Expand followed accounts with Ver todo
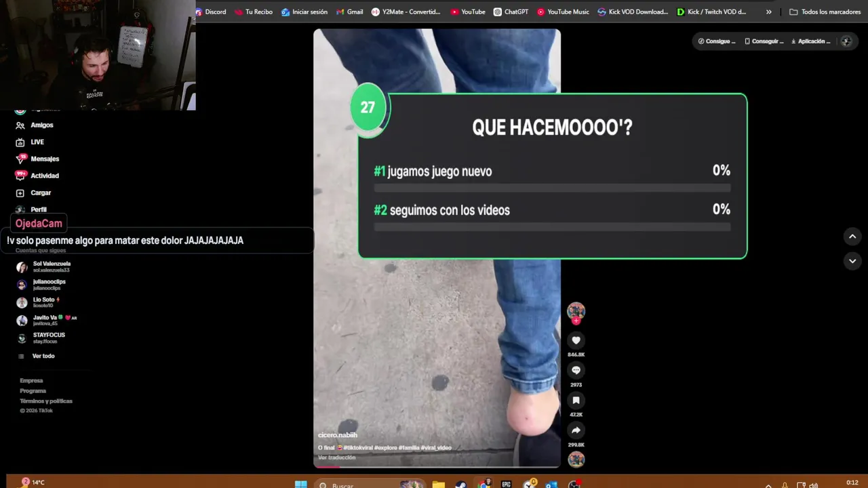The width and height of the screenshot is (868, 488). coord(37,356)
